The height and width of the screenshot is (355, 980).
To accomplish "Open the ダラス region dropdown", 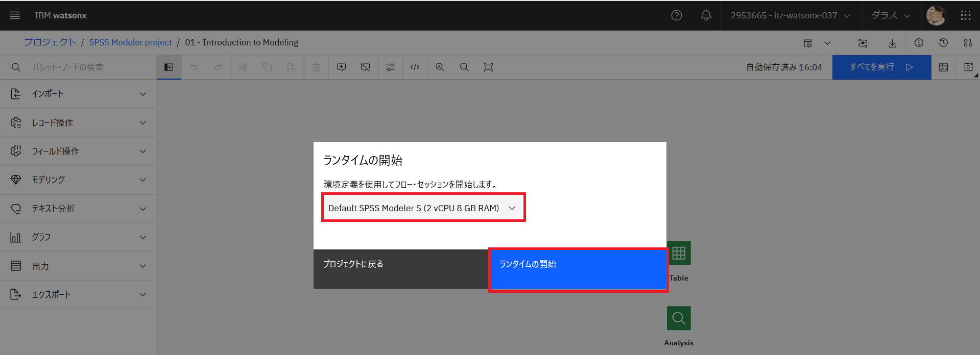I will pos(891,15).
